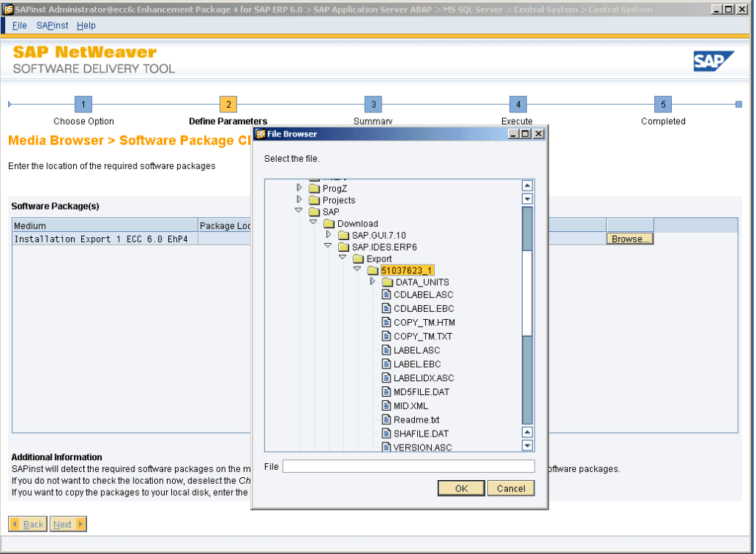The height and width of the screenshot is (554, 756).
Task: Click the ProgZ folder icon
Action: tap(315, 188)
